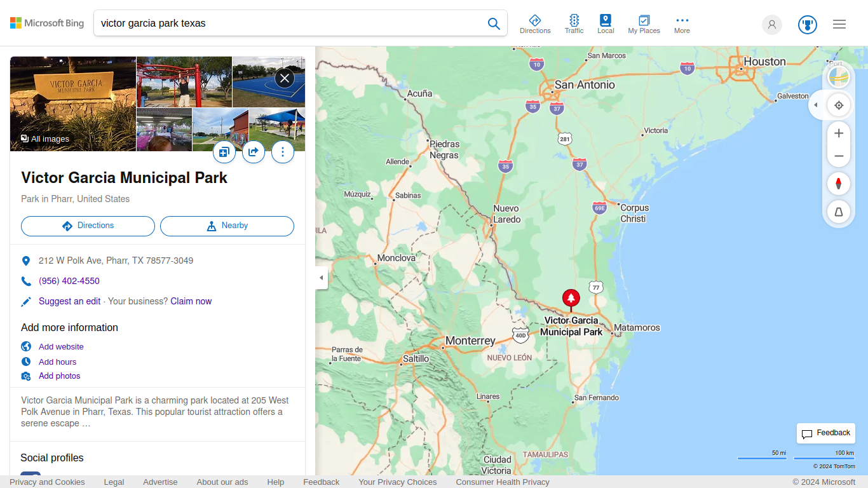This screenshot has height=488, width=868.
Task: Click the red park pin marker
Action: coord(571,299)
